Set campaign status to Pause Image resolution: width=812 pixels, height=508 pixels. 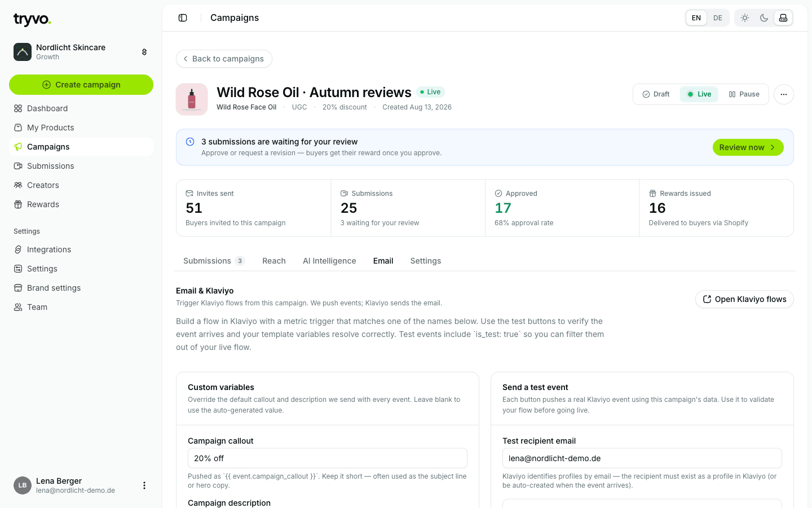[x=744, y=94]
